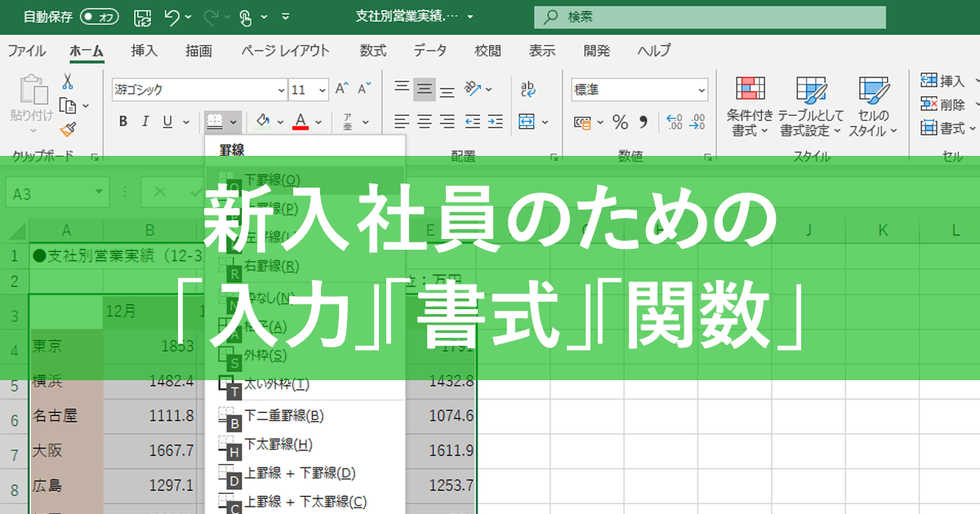The width and height of the screenshot is (980, 514).
Task: Click the fill color paint bucket
Action: pyautogui.click(x=262, y=122)
